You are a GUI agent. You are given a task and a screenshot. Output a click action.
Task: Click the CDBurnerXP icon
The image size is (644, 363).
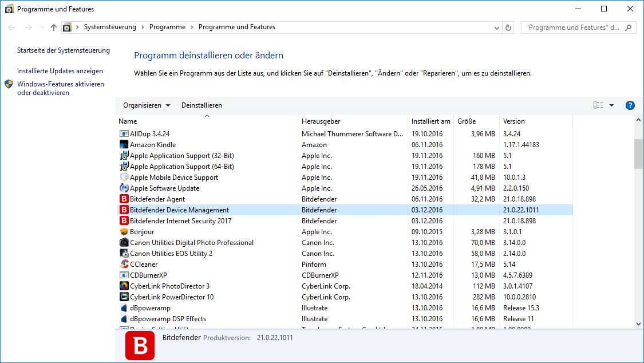[124, 275]
